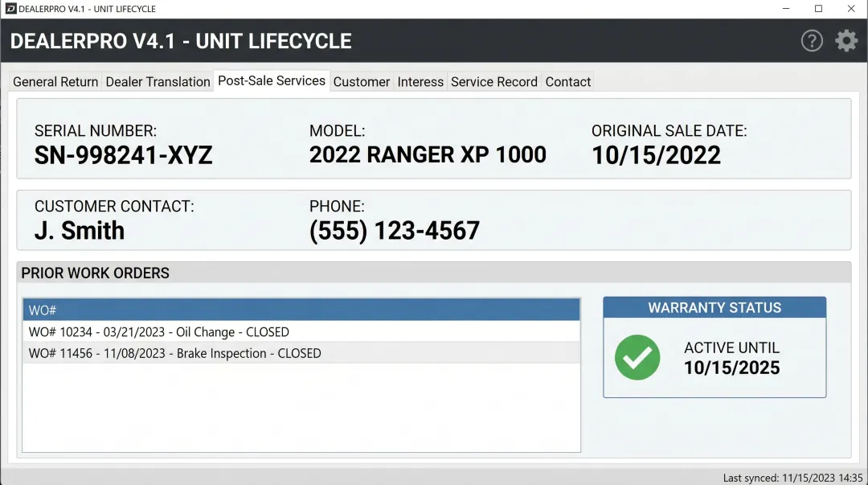The image size is (868, 485).
Task: Open the help icon in the title bar
Action: coord(812,41)
